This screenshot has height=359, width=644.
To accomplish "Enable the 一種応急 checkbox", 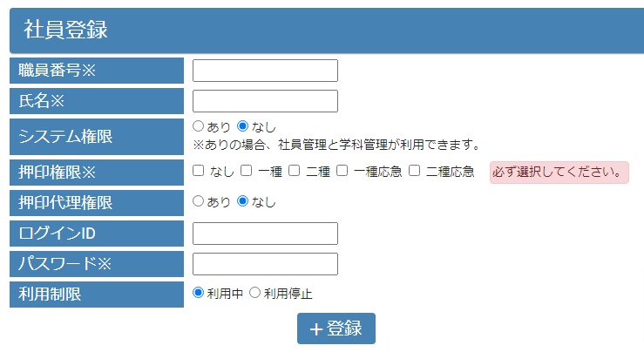I will click(x=342, y=171).
